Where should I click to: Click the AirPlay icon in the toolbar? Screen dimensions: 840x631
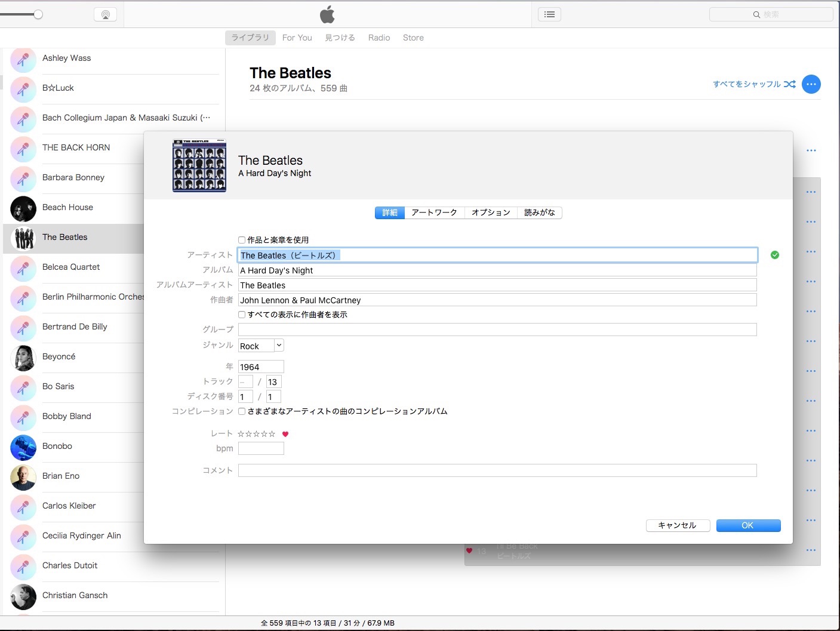[x=105, y=15]
